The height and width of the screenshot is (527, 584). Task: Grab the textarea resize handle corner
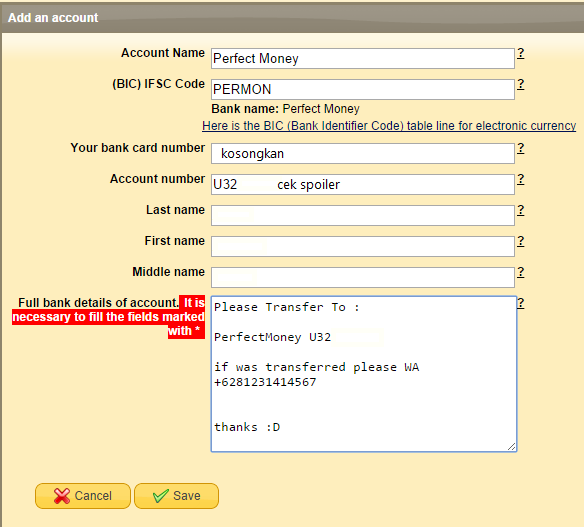click(x=512, y=447)
